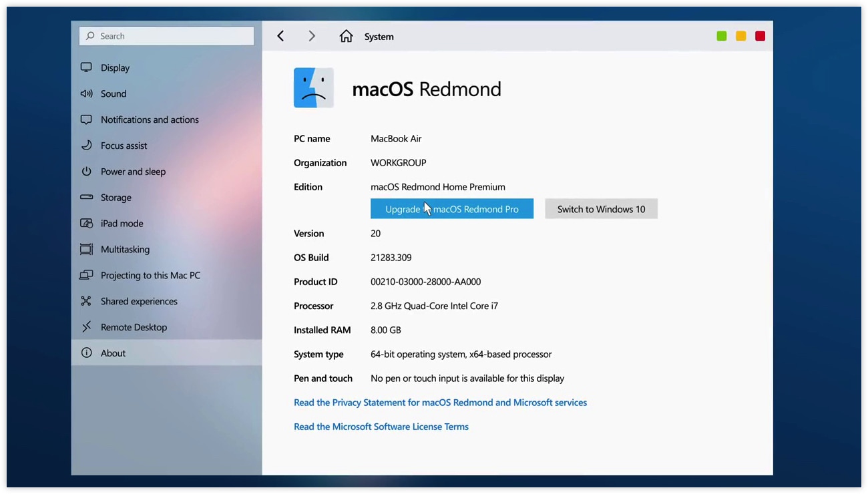The height and width of the screenshot is (494, 868).
Task: Click the 2.8 GHz Quad-Core Intel Core i7 text
Action: coord(435,306)
